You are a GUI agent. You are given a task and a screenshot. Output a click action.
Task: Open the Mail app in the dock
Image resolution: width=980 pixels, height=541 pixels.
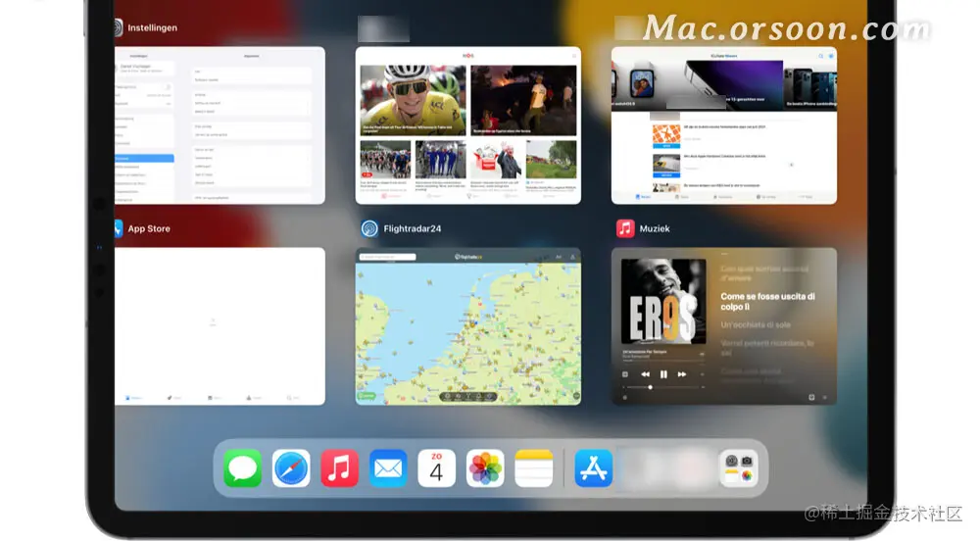pyautogui.click(x=388, y=467)
